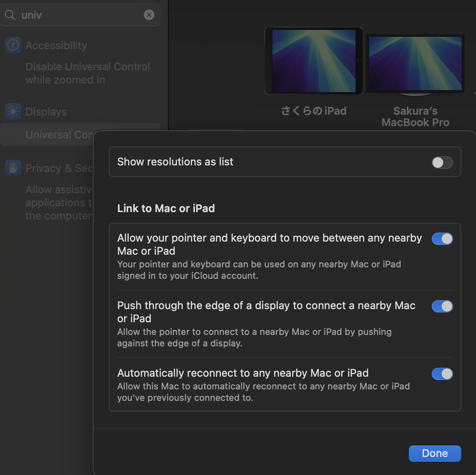Image resolution: width=476 pixels, height=475 pixels.
Task: Open the Displays section in sidebar
Action: (46, 112)
